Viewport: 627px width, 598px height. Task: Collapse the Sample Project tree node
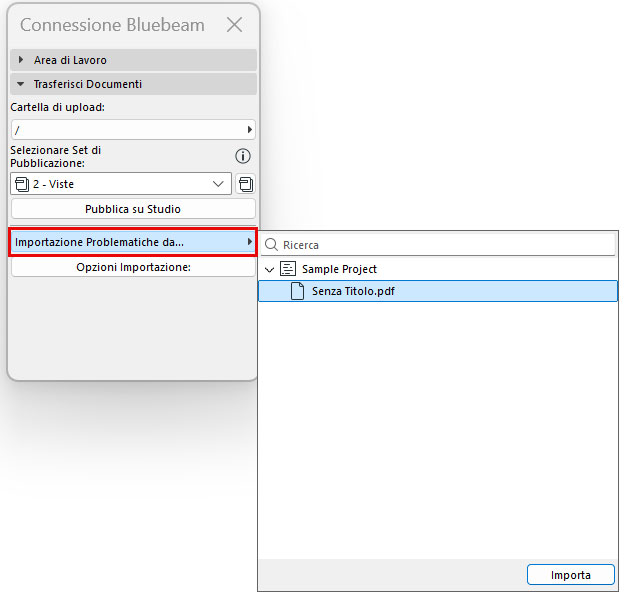pos(270,270)
